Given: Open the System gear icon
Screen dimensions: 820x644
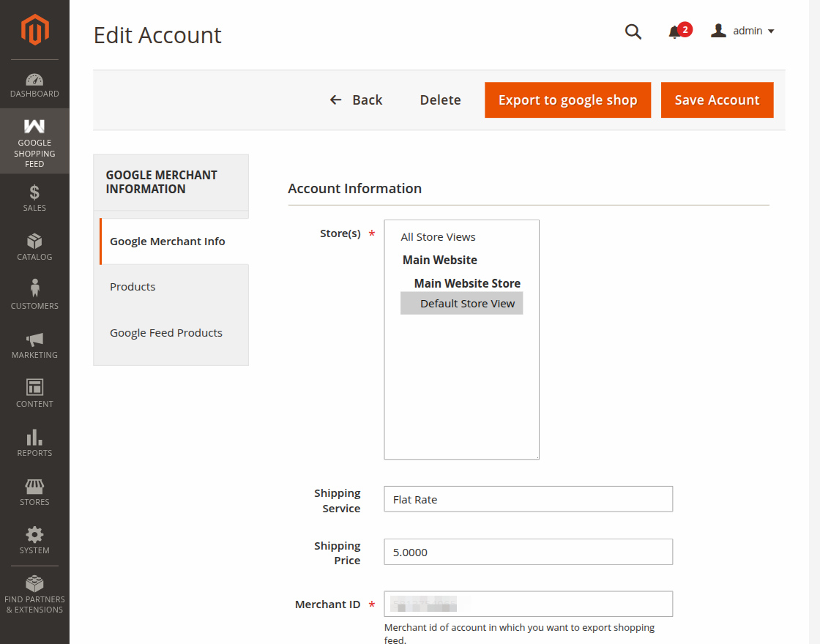Looking at the screenshot, I should tap(34, 535).
